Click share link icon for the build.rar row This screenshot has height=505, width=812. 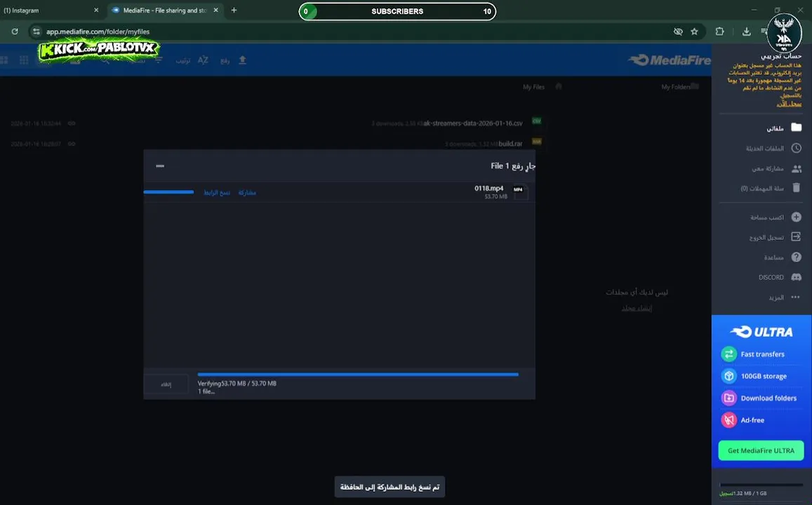(72, 144)
